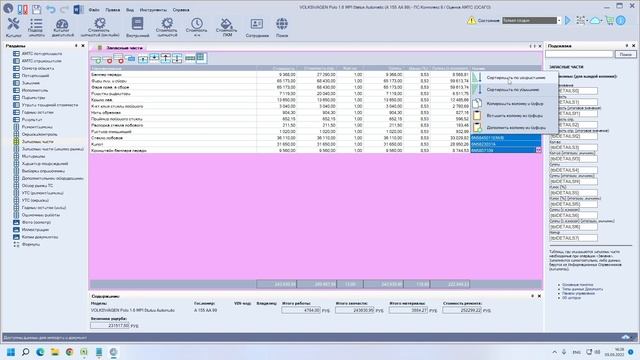Choose Вставить колонку из буфера
Image resolution: width=640 pixels, height=360 pixels.
point(515,116)
